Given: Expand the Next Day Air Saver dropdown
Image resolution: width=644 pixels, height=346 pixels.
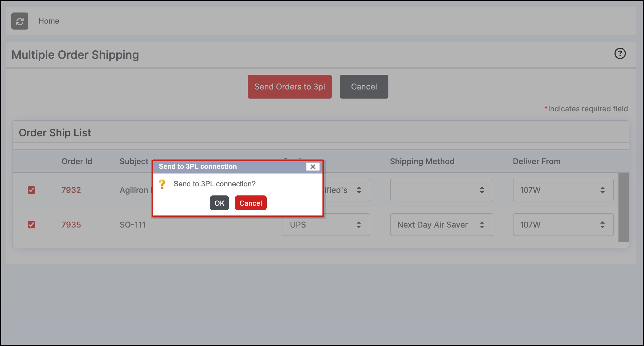Looking at the screenshot, I should 441,225.
